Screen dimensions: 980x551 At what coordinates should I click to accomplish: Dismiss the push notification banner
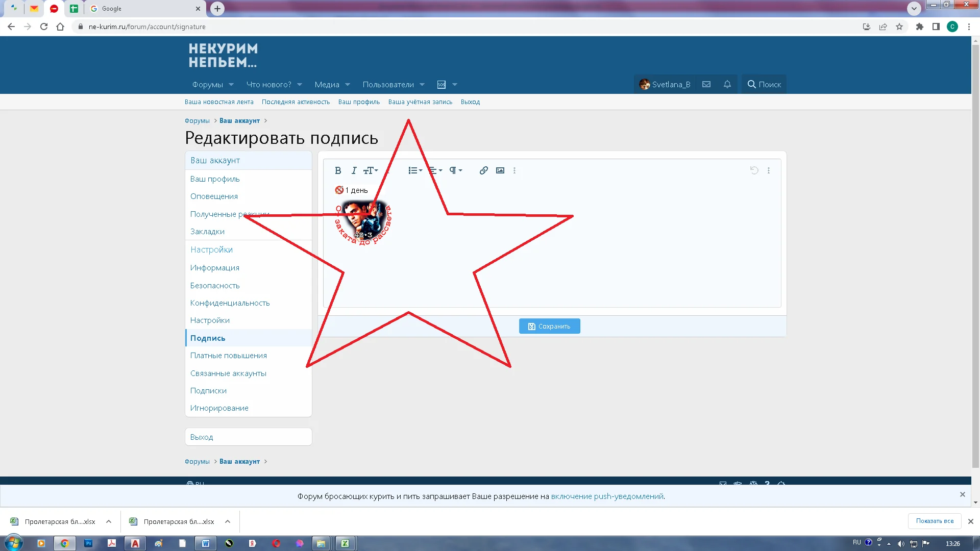tap(963, 494)
